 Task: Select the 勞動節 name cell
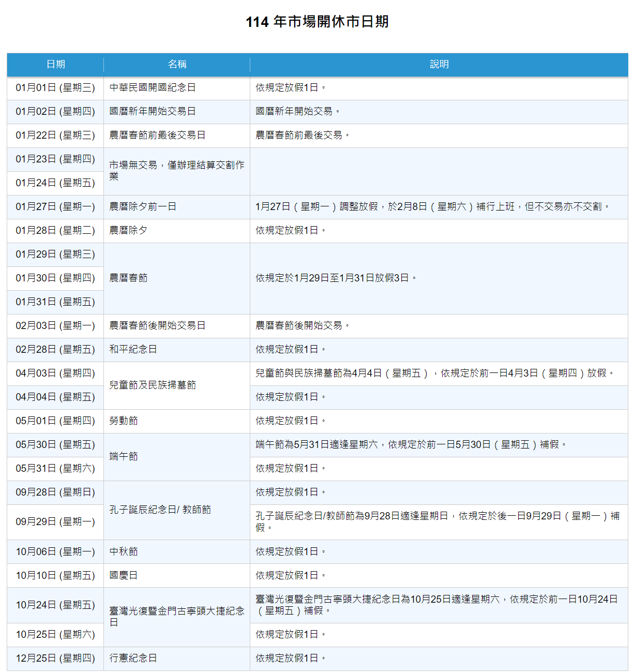tap(124, 421)
